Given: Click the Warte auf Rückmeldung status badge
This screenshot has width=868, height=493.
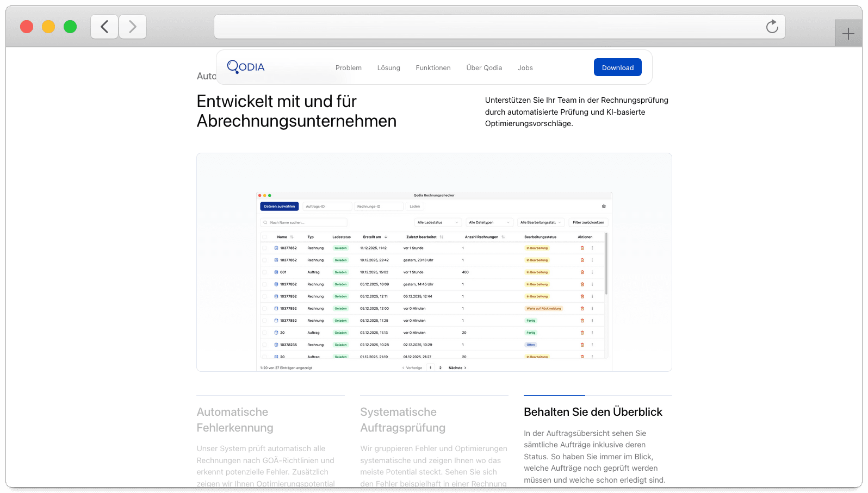Looking at the screenshot, I should point(544,308).
